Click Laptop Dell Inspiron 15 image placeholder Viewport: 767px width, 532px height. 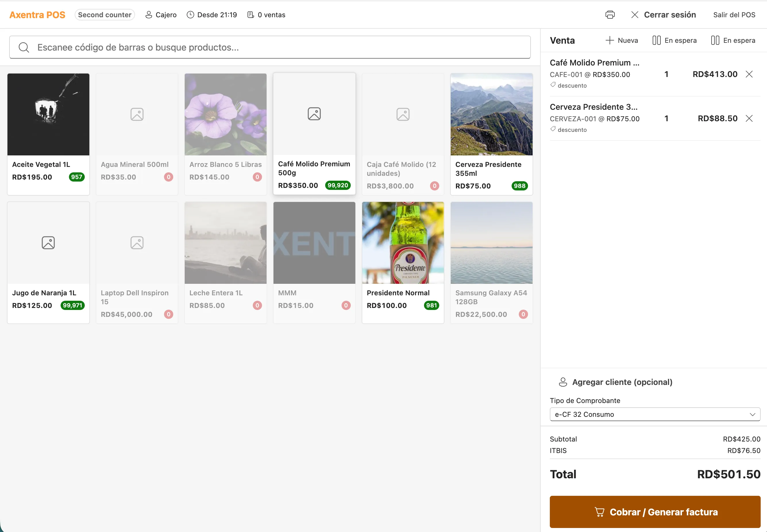tap(137, 243)
